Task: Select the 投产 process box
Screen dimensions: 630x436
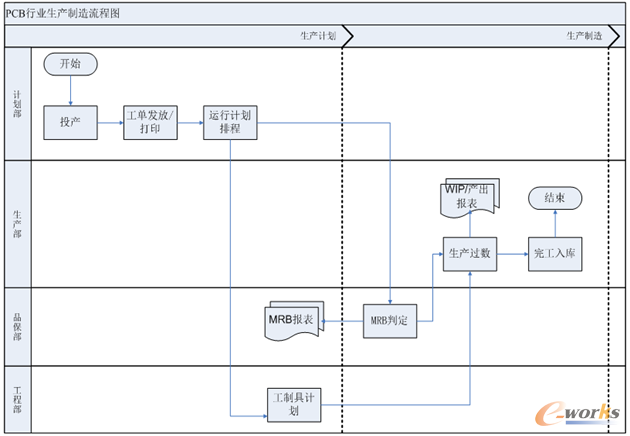Action: point(70,122)
